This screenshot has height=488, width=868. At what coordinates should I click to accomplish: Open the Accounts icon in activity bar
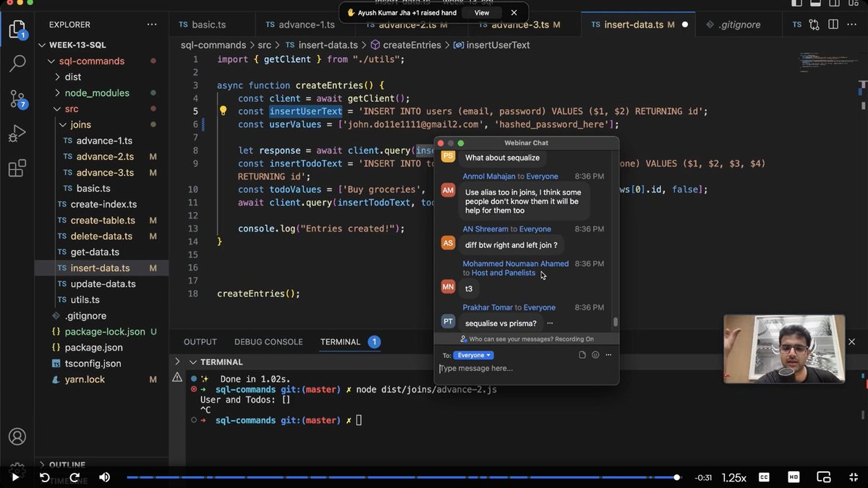click(17, 437)
